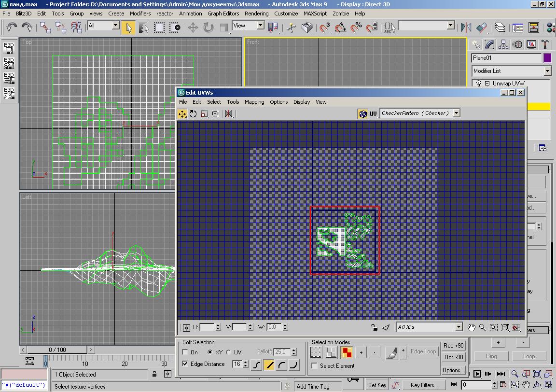Image resolution: width=556 pixels, height=392 pixels.
Task: Select the UV radio button
Action: [x=229, y=352]
